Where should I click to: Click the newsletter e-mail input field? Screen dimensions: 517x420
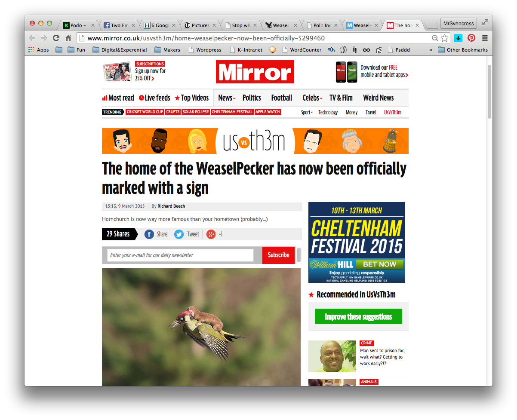tap(180, 255)
